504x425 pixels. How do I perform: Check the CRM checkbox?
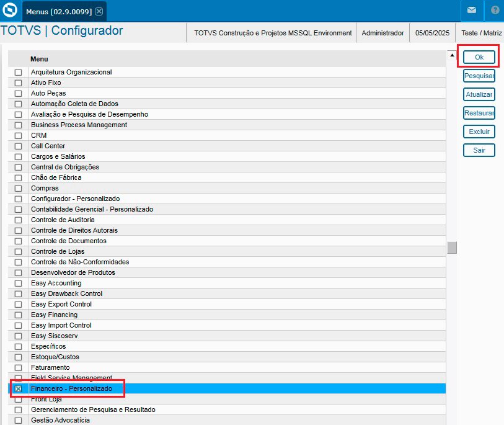pyautogui.click(x=19, y=136)
